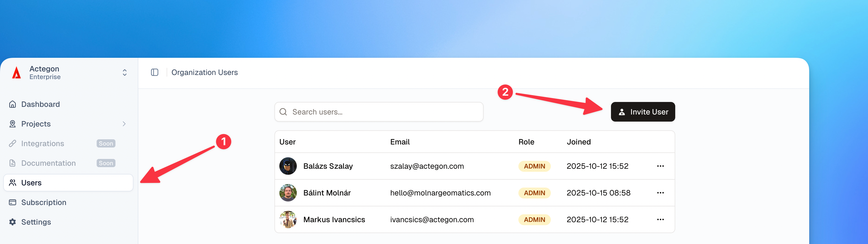Click the Soon badge beside Integrations

[x=106, y=143]
